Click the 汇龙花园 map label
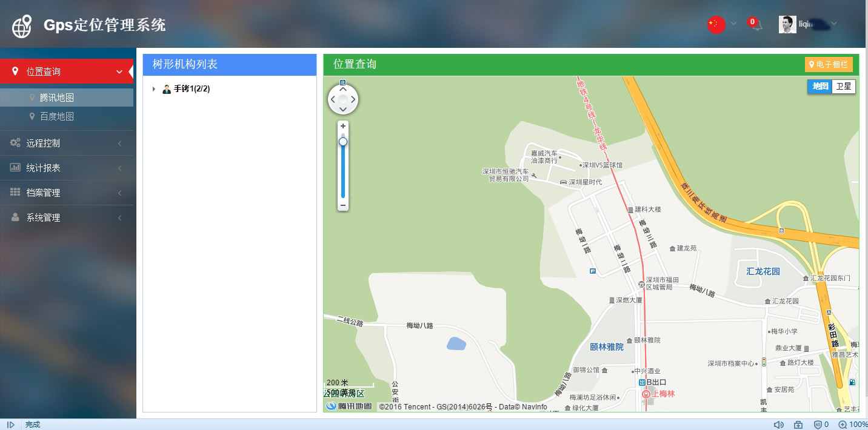Image resolution: width=868 pixels, height=430 pixels. pyautogui.click(x=763, y=271)
